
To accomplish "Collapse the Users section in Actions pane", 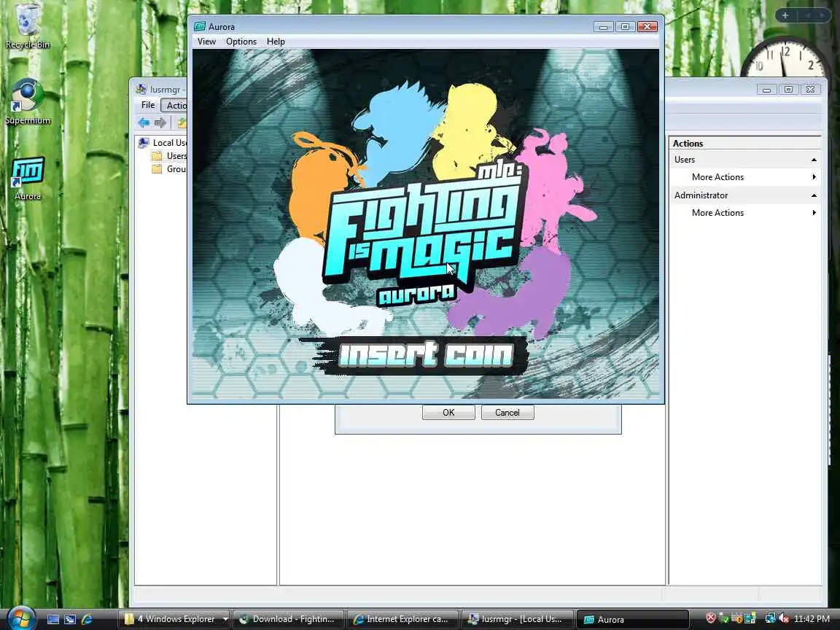I will pyautogui.click(x=814, y=160).
